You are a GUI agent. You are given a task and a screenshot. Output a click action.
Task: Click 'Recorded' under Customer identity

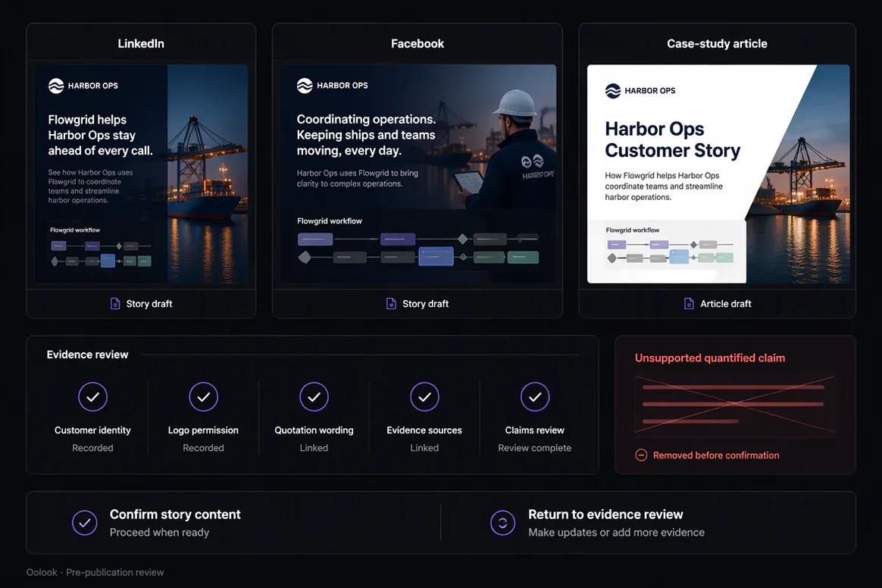click(x=92, y=448)
